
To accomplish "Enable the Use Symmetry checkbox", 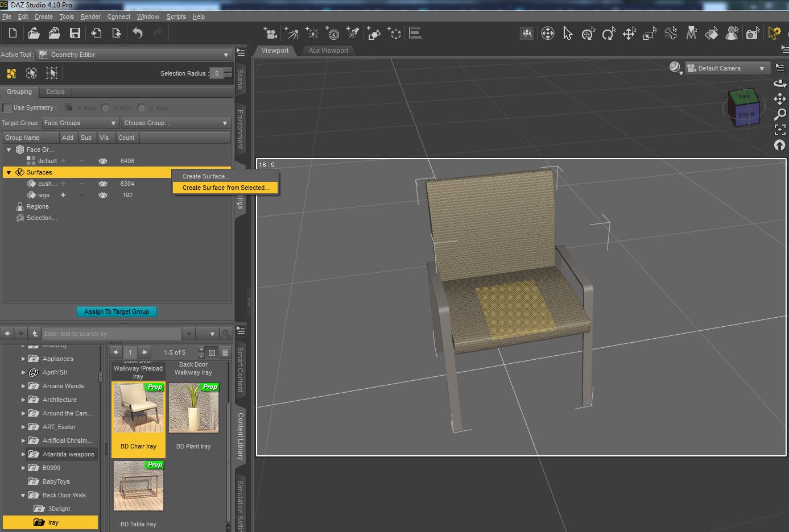I will pyautogui.click(x=7, y=107).
